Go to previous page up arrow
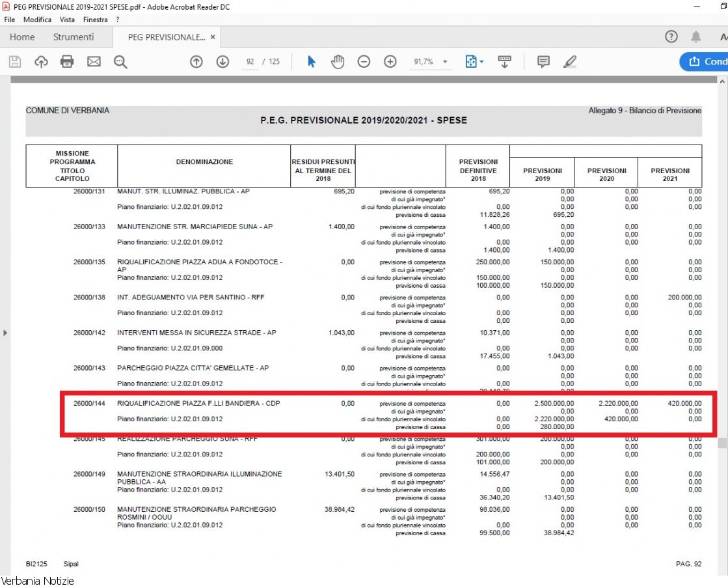 196,62
